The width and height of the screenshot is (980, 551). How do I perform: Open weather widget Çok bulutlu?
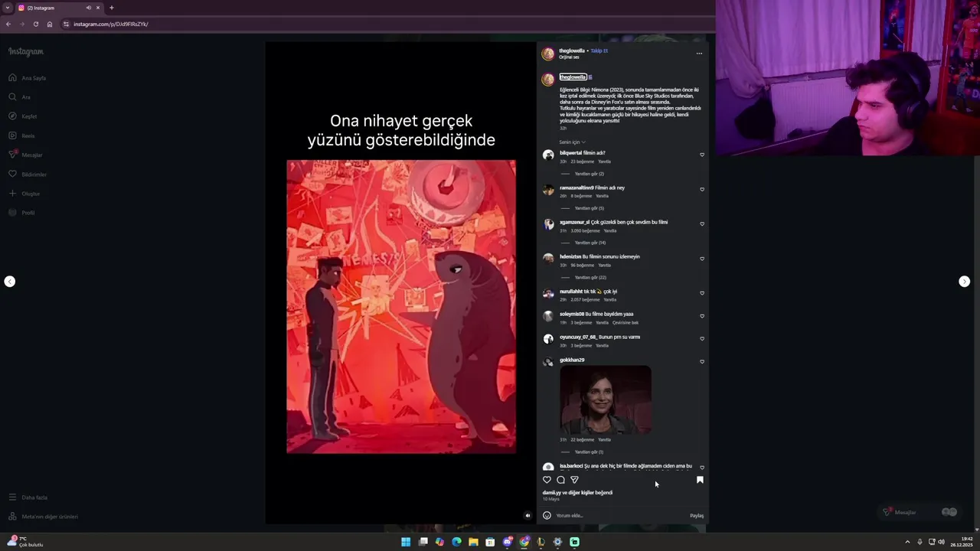tap(25, 542)
